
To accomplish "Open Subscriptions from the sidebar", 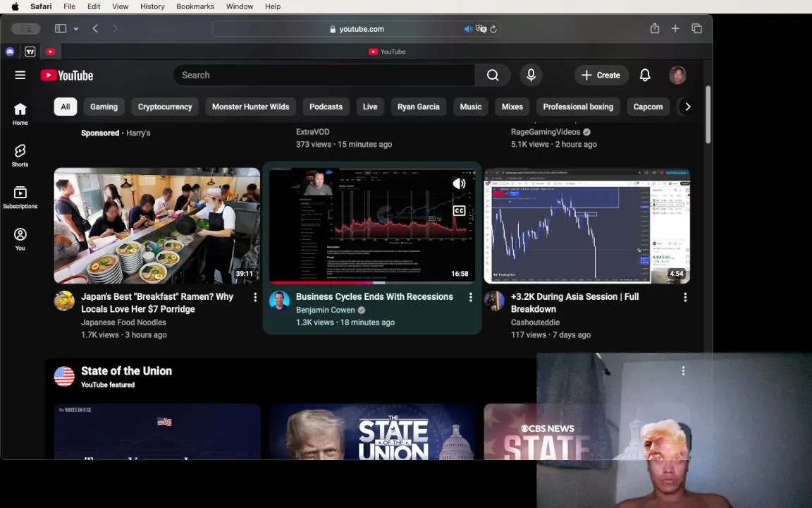I will (x=20, y=198).
